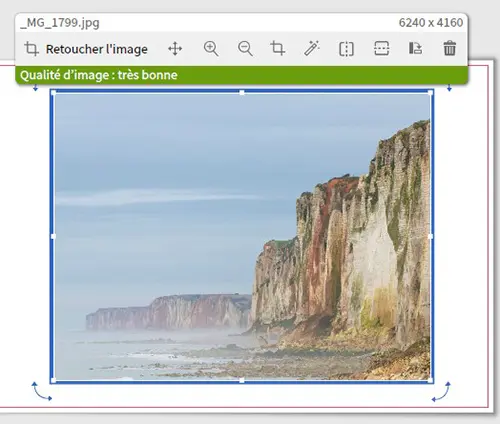Flip the image horizontally
The image size is (500, 424).
coord(346,49)
